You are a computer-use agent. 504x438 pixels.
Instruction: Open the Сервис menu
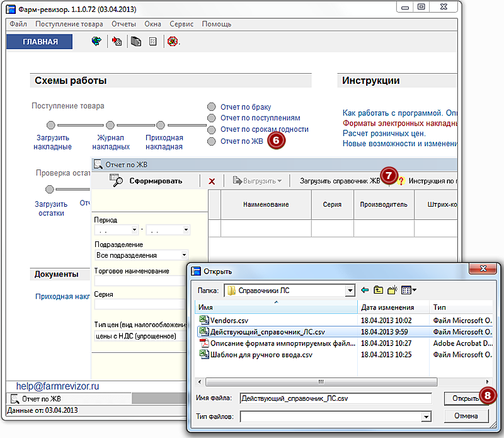(x=181, y=24)
